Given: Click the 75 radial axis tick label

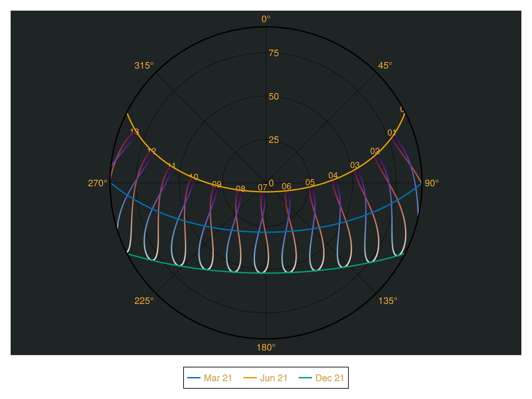Looking at the screenshot, I should tap(274, 53).
